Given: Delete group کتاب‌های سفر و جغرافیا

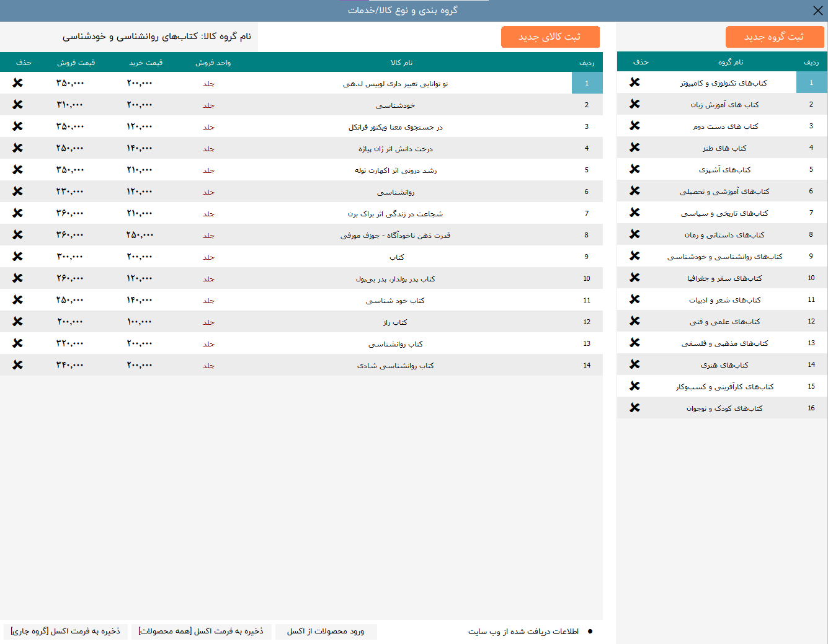Looking at the screenshot, I should [x=634, y=278].
